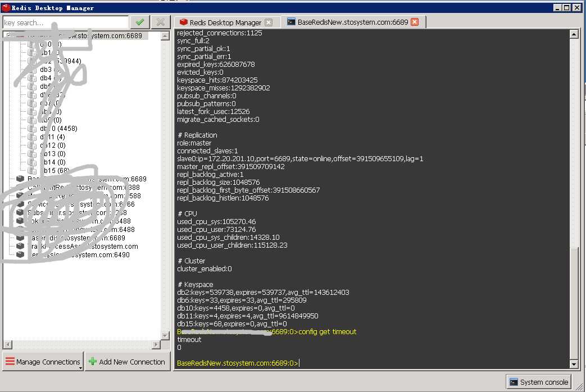Viewport: 586px width, 392px height.
Task: Click console scrollbar up arrow
Action: [574, 34]
